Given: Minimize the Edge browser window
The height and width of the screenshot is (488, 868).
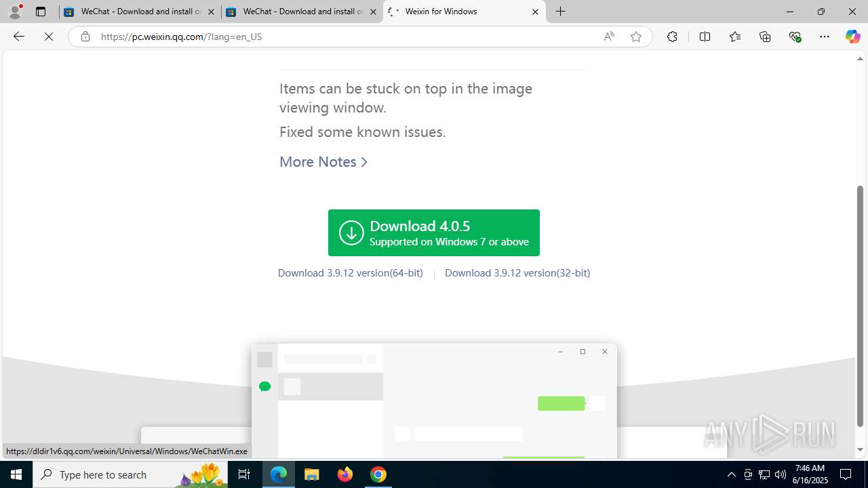Looking at the screenshot, I should click(x=789, y=12).
